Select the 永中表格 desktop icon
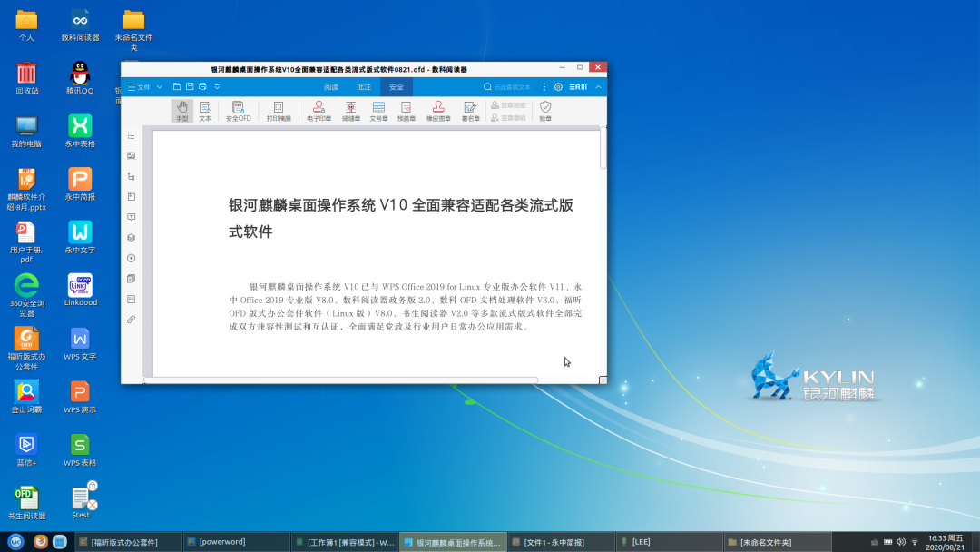980x552 pixels. pyautogui.click(x=80, y=131)
